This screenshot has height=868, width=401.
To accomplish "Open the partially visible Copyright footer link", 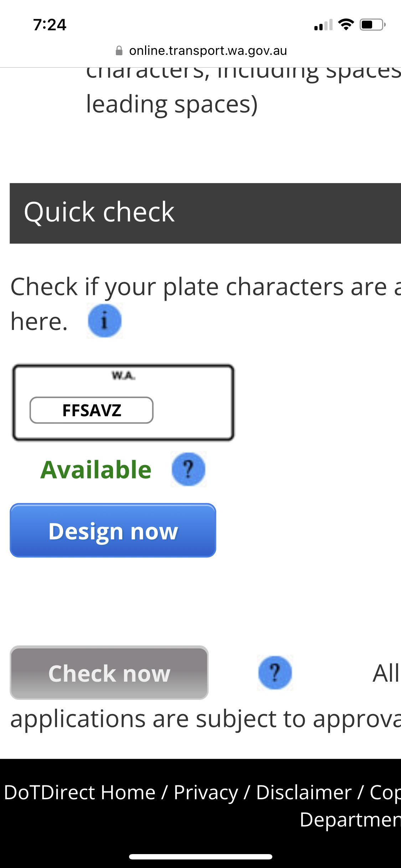I will point(385,793).
